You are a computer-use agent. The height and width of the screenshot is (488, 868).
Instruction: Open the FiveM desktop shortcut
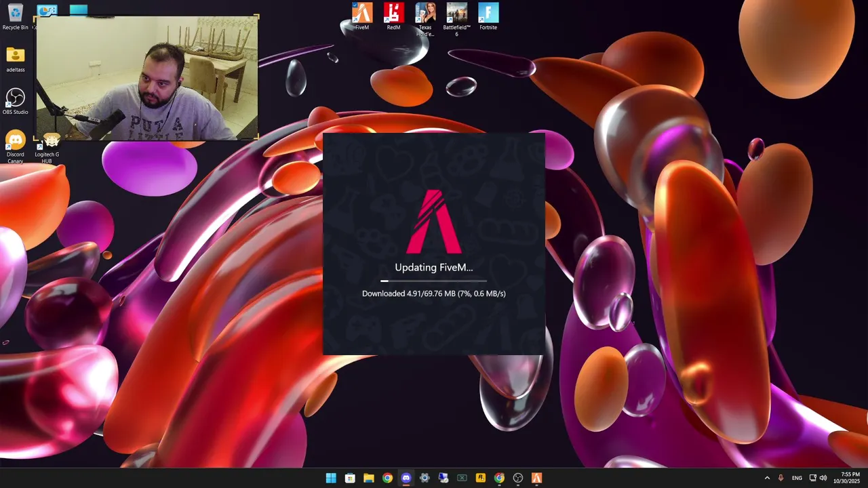point(362,17)
